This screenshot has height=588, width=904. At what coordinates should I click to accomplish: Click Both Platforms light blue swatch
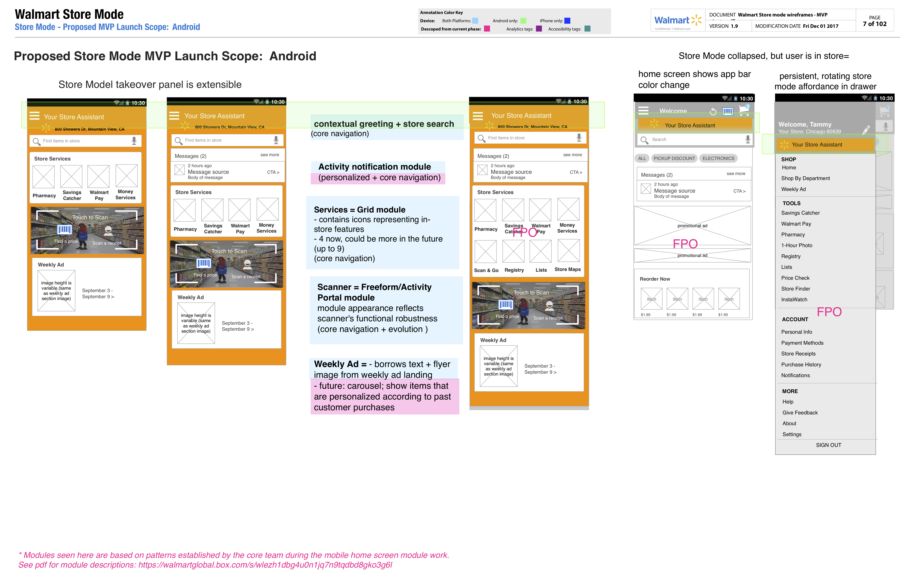(x=475, y=21)
